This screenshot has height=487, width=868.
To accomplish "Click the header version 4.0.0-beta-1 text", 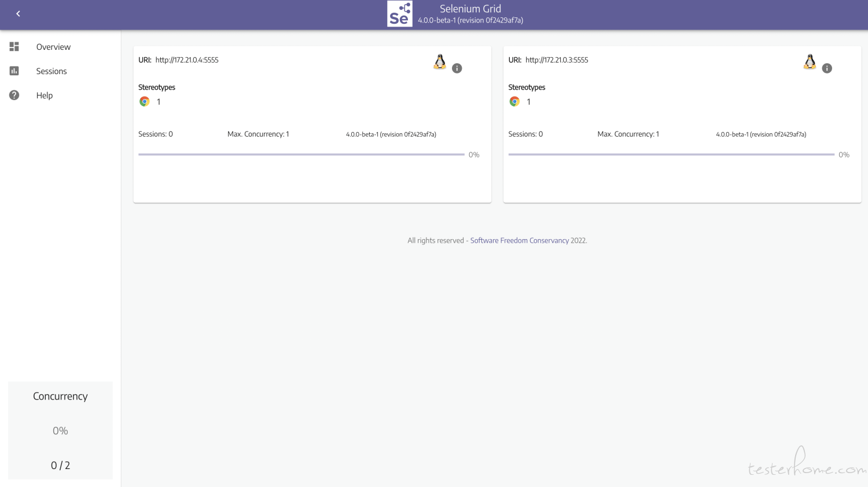I will (x=470, y=20).
